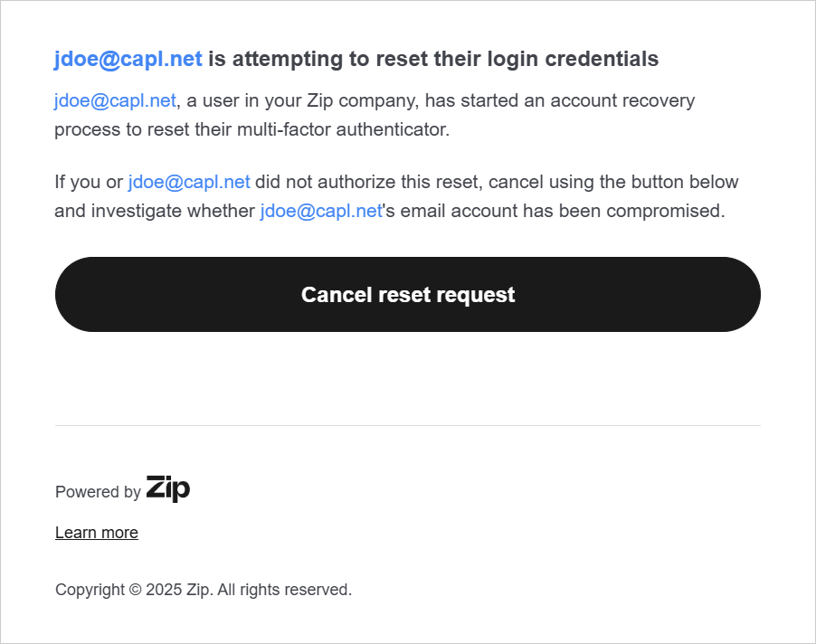Click the copyright symbol in the footer

click(135, 590)
